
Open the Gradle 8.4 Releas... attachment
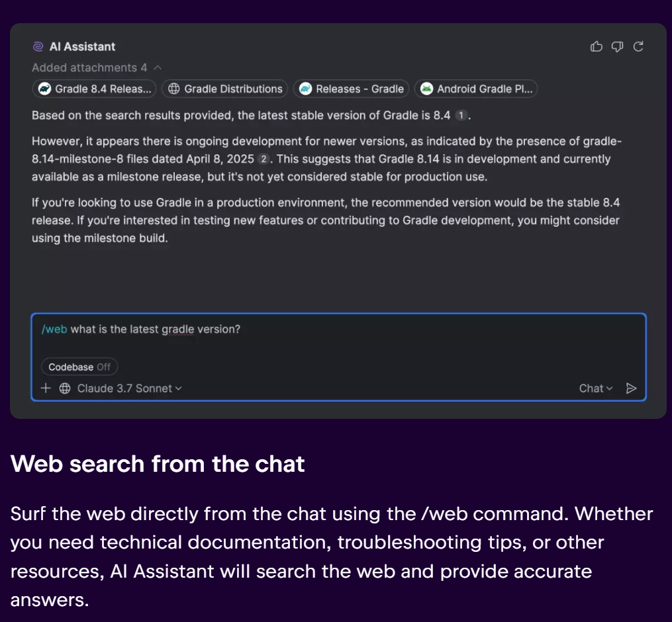tap(94, 89)
